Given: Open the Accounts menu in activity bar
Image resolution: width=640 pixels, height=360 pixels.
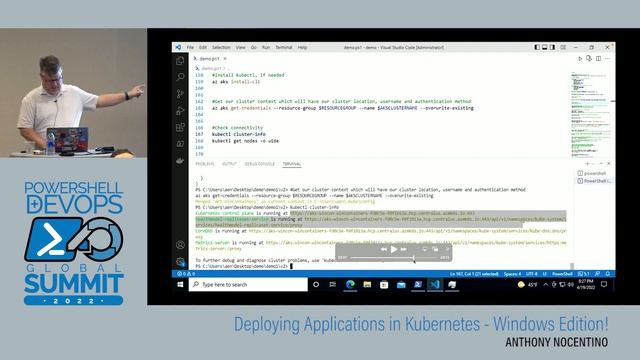Looking at the screenshot, I should tap(180, 245).
